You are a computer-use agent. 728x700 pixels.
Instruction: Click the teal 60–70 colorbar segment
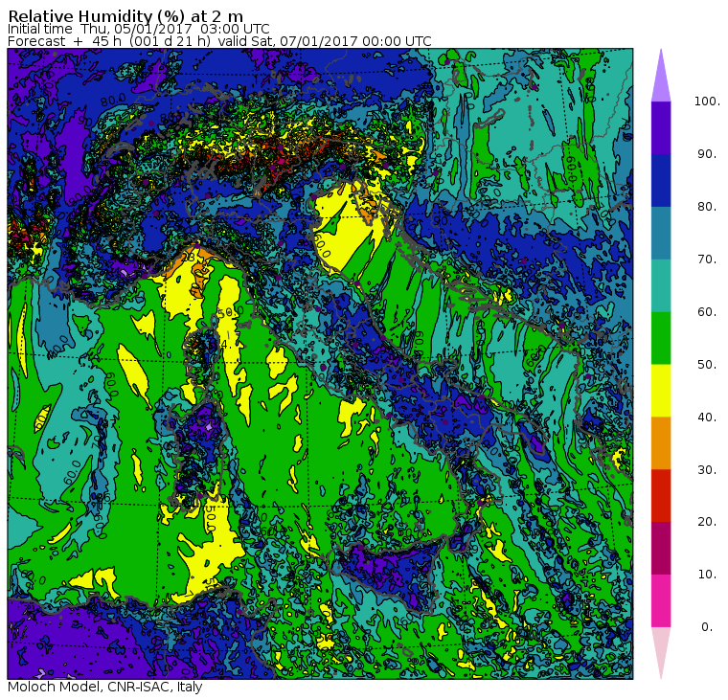point(661,285)
